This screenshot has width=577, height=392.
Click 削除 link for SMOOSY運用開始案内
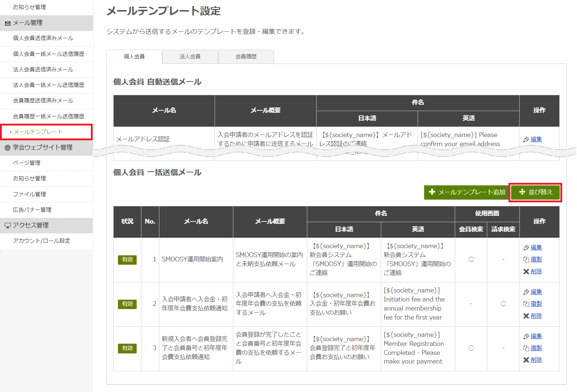coord(536,271)
